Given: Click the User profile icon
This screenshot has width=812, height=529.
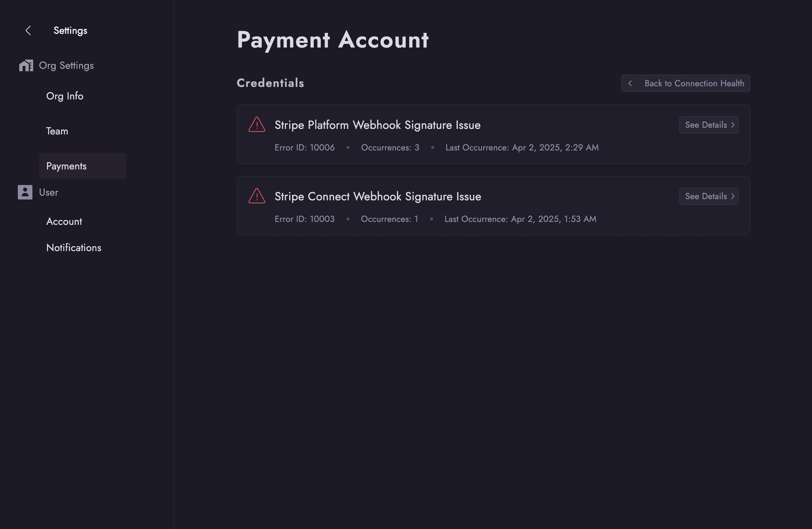Looking at the screenshot, I should point(25,192).
